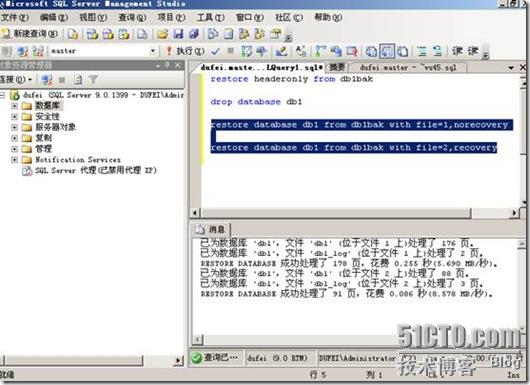Open the Window (窗口) menu
This screenshot has height=385, width=530.
[x=250, y=17]
